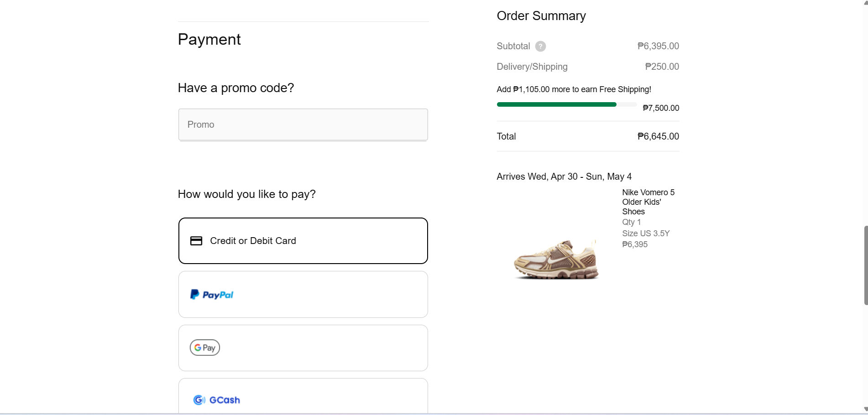Viewport: 868px width, 415px height.
Task: Click the green free shipping progress bar
Action: point(556,104)
